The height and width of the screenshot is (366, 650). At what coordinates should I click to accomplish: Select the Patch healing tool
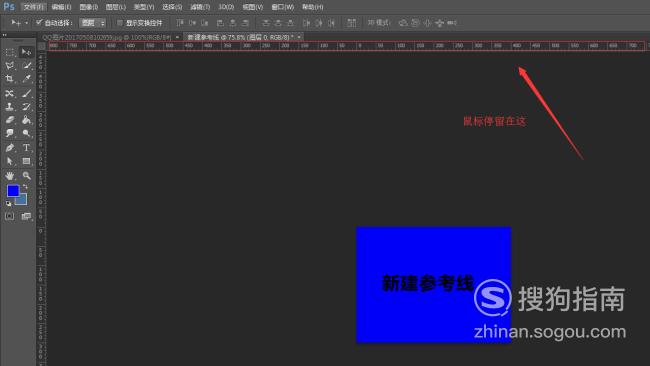[10, 93]
